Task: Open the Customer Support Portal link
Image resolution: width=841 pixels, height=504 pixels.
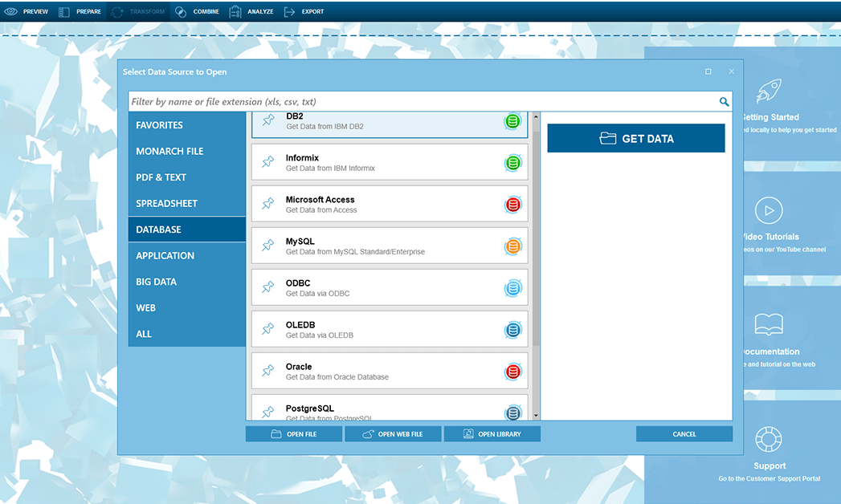Action: tap(770, 479)
